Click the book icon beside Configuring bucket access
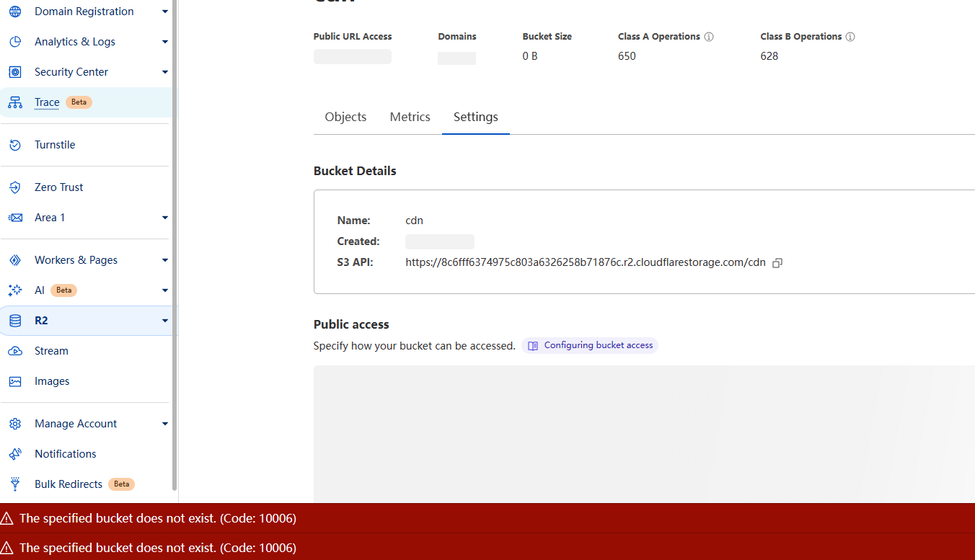975x560 pixels. tap(533, 346)
